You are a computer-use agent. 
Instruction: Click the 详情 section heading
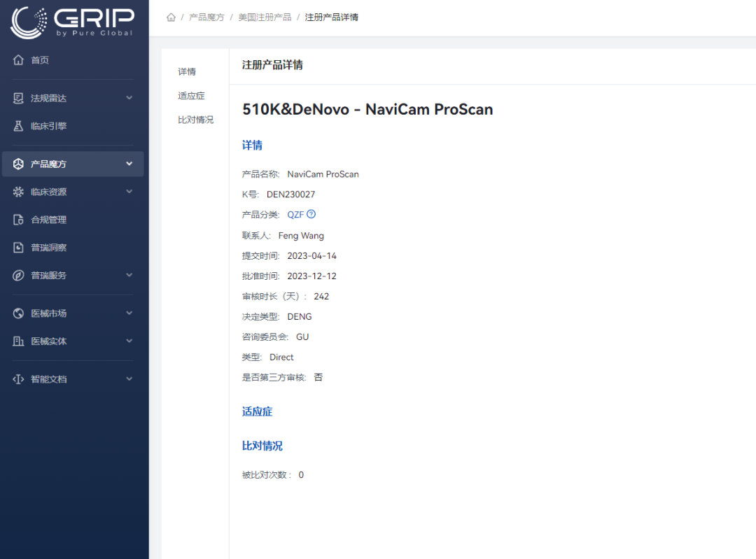point(252,145)
